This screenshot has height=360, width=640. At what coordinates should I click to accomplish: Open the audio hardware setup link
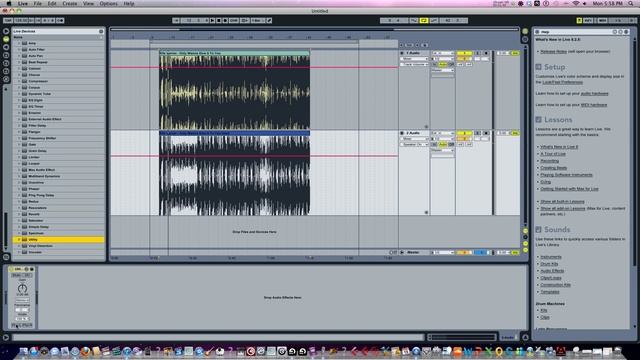coord(594,93)
